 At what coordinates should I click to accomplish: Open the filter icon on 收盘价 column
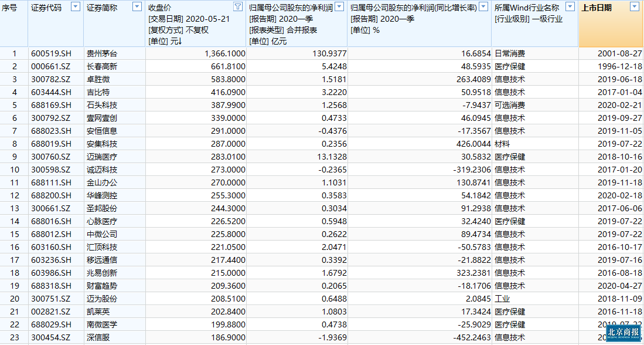[x=238, y=6]
